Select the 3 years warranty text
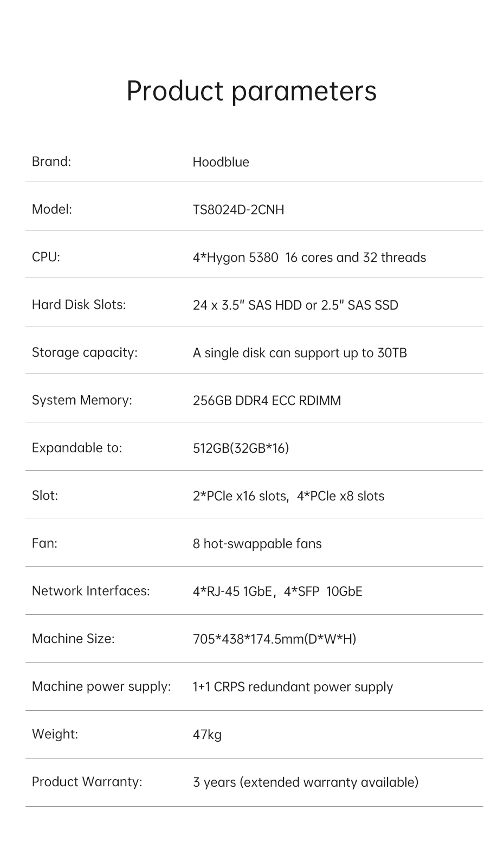 305,782
